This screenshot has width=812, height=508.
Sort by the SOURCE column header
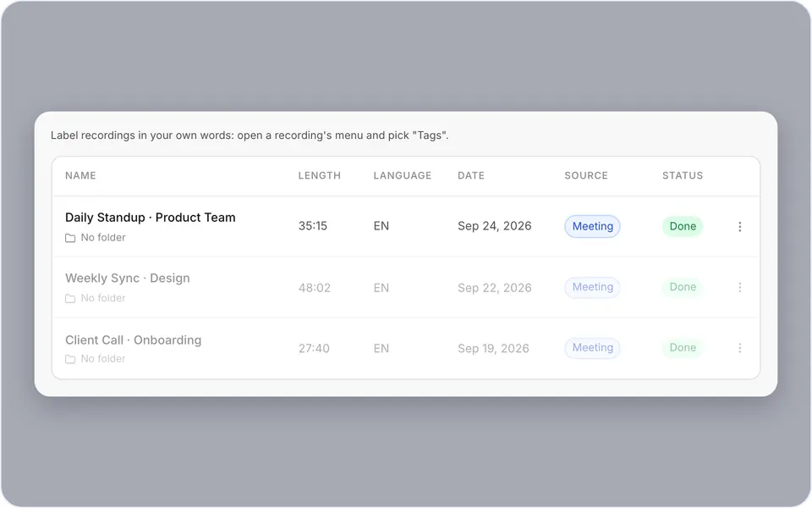coord(585,175)
